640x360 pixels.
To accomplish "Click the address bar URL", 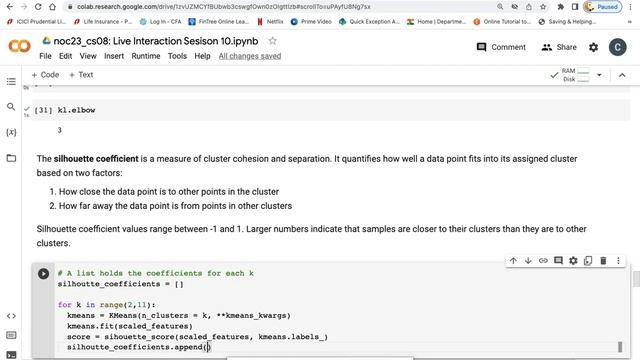I will click(224, 7).
